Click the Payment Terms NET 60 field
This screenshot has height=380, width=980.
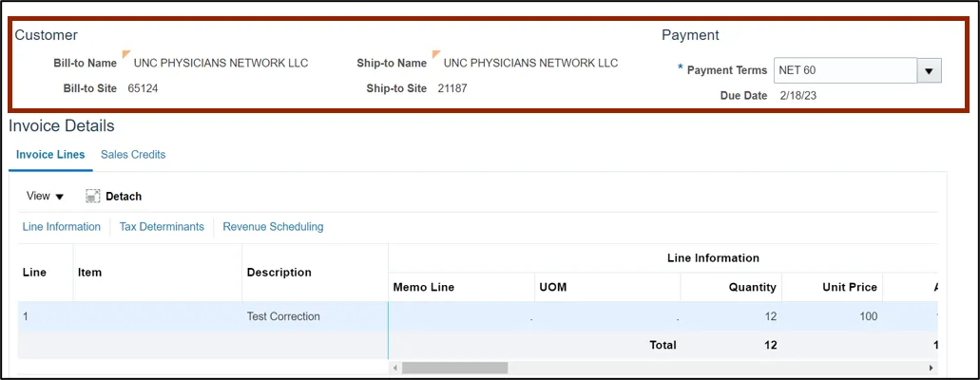[x=844, y=71]
